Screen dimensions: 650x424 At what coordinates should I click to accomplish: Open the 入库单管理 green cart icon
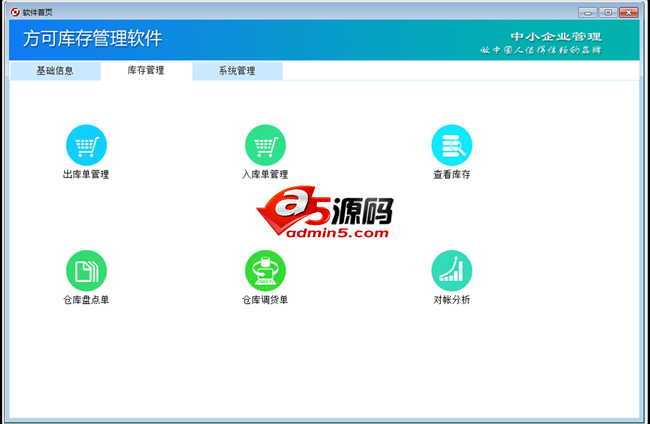(265, 145)
